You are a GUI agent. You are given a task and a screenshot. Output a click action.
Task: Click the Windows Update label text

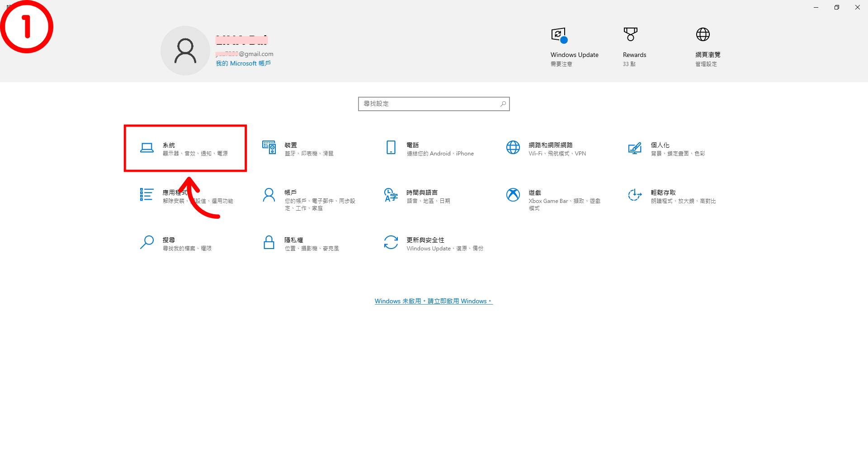(x=575, y=55)
